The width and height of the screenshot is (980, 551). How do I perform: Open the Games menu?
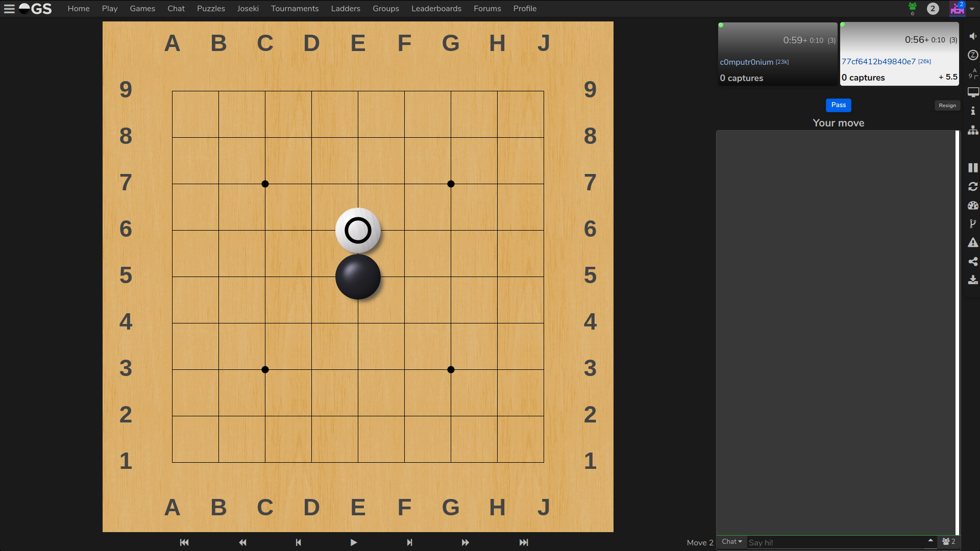tap(142, 9)
